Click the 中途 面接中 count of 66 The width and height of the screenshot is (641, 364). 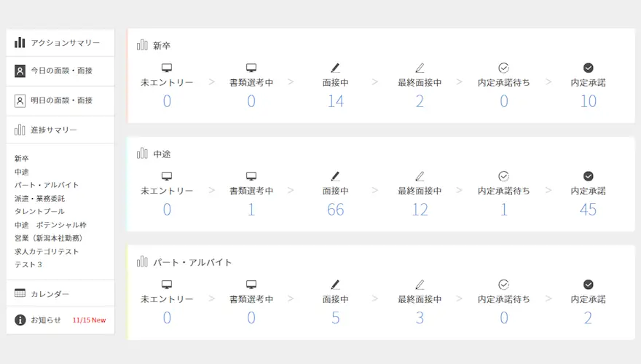pos(335,210)
